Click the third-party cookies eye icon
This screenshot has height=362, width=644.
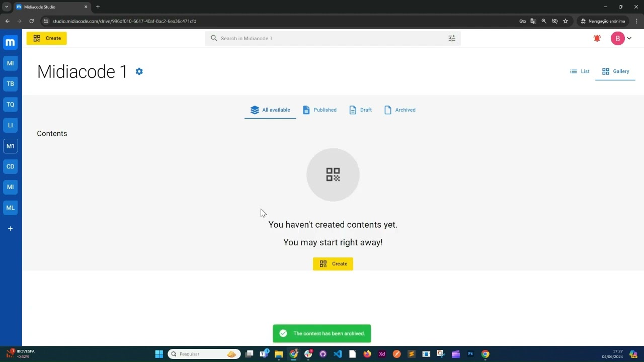[x=554, y=21]
